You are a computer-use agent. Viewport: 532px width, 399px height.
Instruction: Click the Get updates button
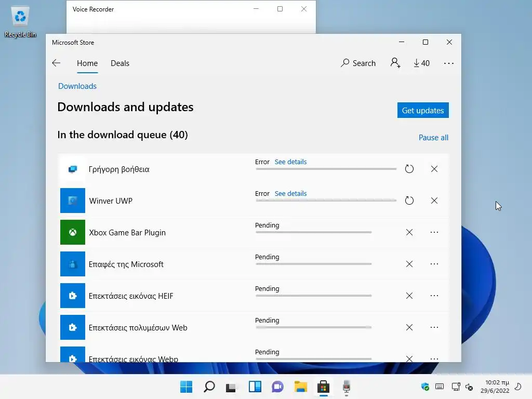tap(423, 110)
